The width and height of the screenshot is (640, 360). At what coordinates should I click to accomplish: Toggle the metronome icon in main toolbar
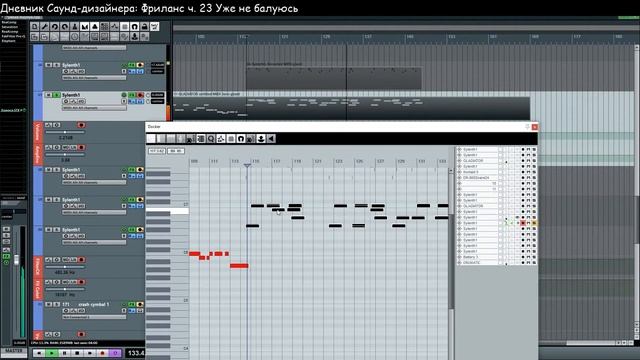point(75,27)
